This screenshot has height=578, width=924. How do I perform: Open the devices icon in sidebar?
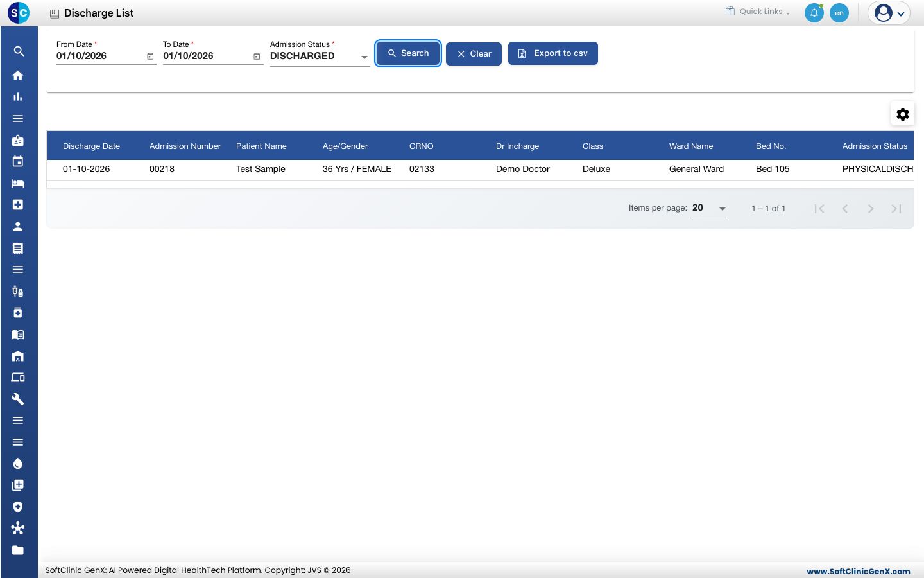[18, 378]
